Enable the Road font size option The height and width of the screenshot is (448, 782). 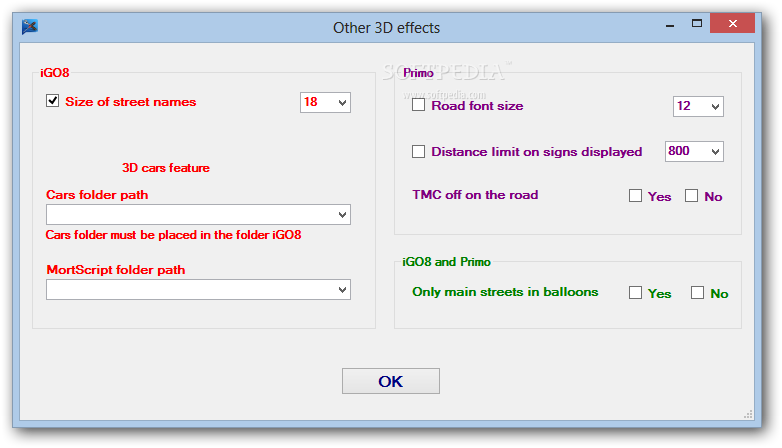(418, 105)
